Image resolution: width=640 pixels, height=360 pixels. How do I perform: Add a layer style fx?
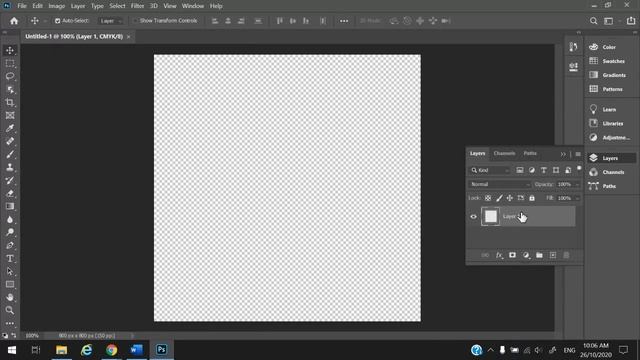coord(499,255)
